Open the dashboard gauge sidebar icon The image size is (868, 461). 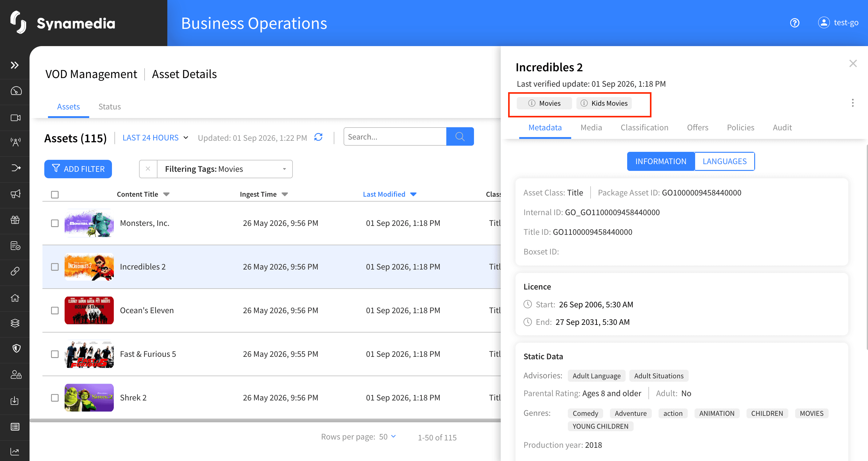(x=16, y=91)
